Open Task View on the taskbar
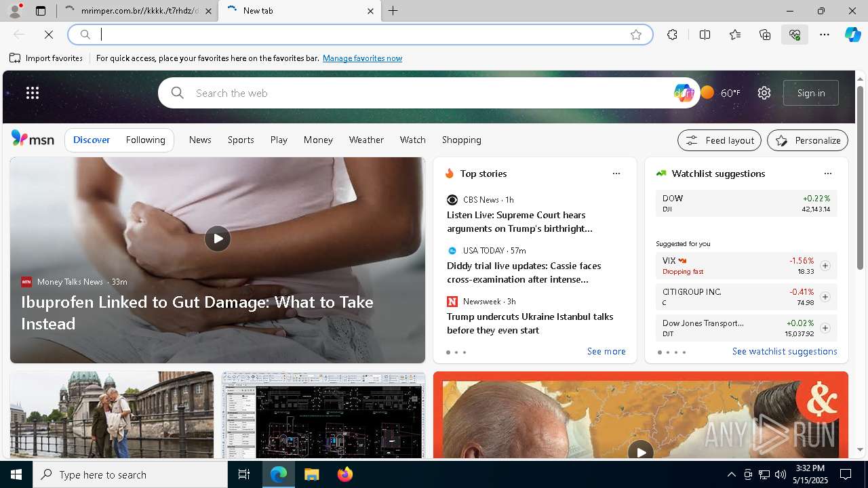Screen dimensions: 868x488 (244, 474)
